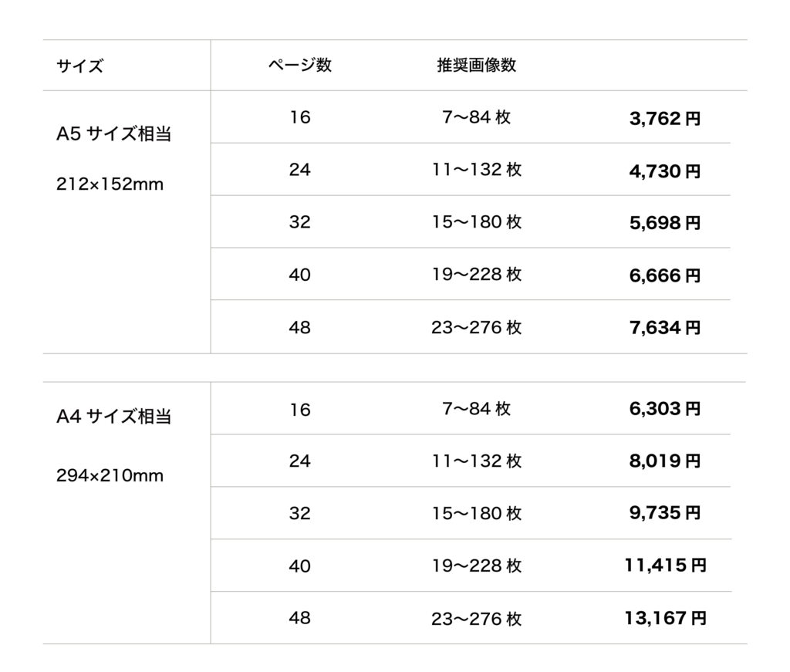Click the 3,762 円 price
This screenshot has width=790, height=672.
click(x=665, y=119)
